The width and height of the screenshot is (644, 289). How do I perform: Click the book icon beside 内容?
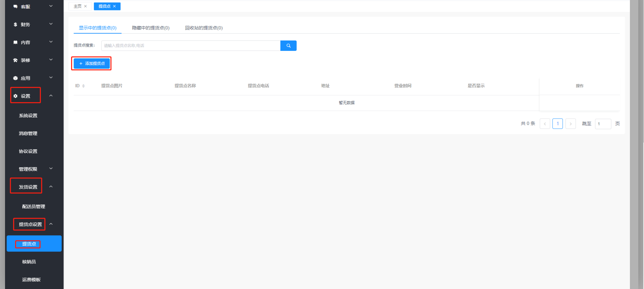coord(15,43)
